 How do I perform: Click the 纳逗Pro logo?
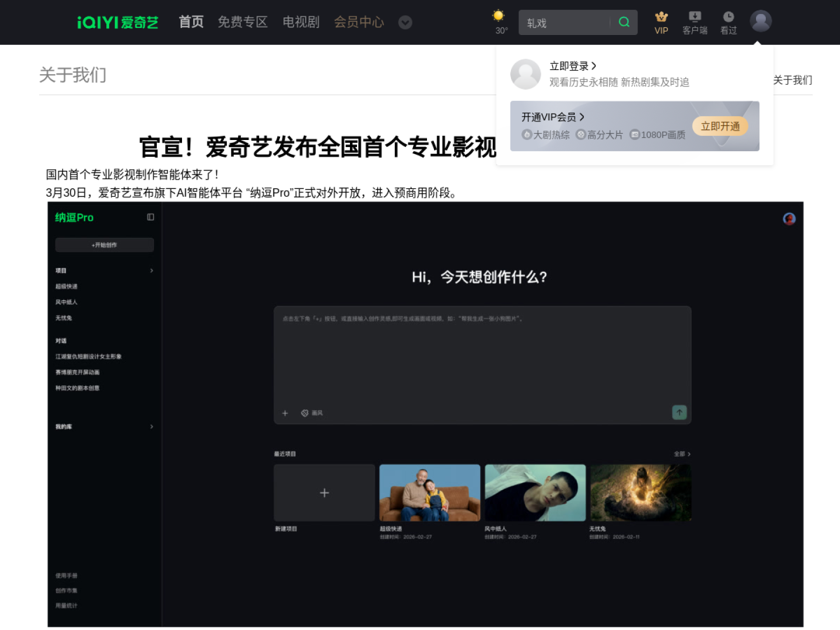click(x=74, y=218)
